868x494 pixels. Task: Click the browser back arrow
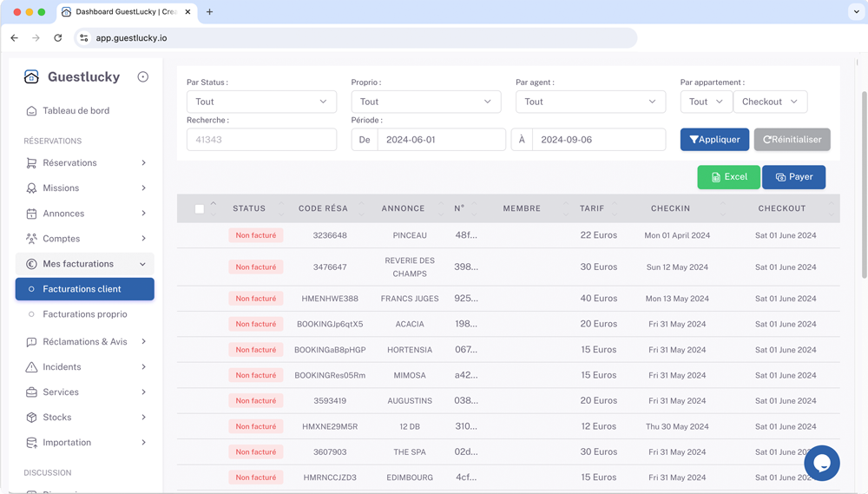point(15,37)
